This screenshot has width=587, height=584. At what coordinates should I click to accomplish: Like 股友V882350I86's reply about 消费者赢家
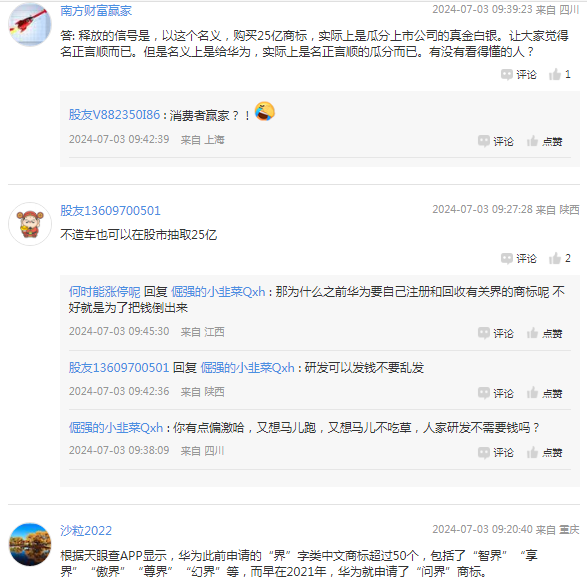pyautogui.click(x=544, y=142)
